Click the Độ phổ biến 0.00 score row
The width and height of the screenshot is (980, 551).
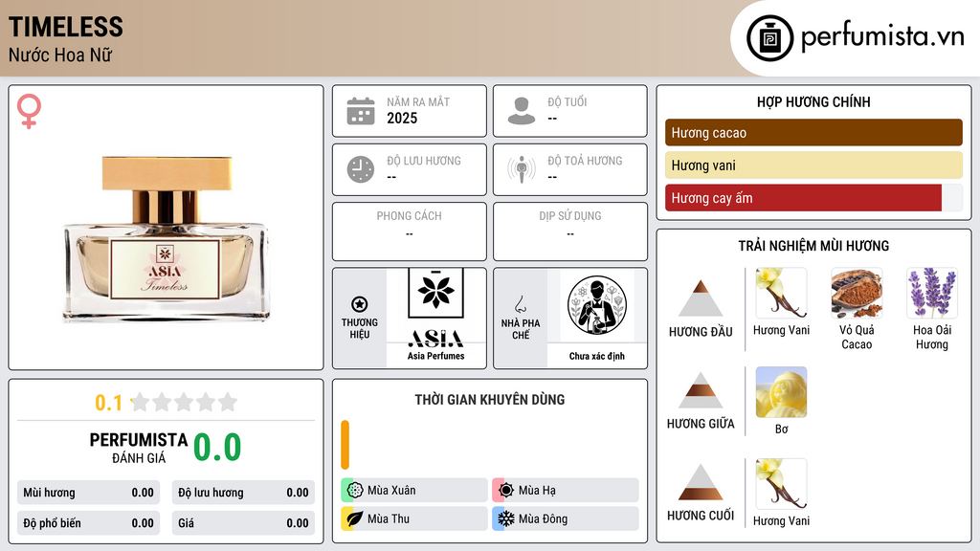click(89, 523)
